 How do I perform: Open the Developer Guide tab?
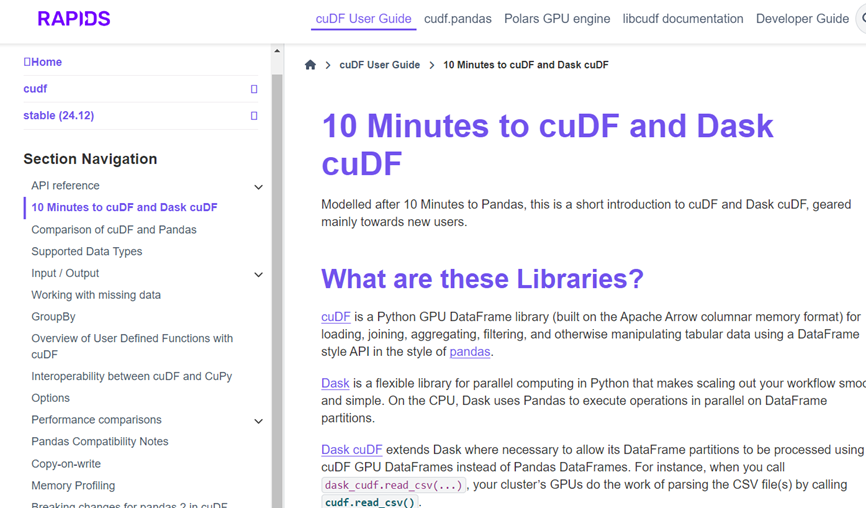[x=802, y=19]
